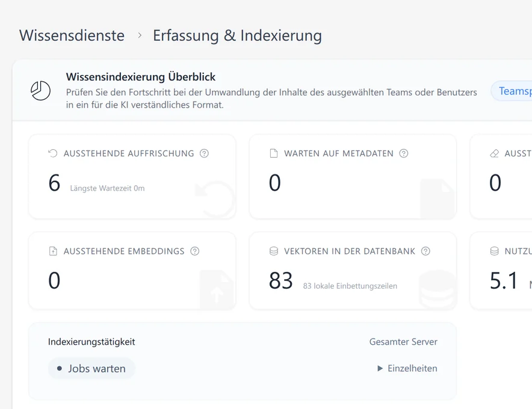Click the database icon beside Nutzu label
The height and width of the screenshot is (409, 532).
[494, 251]
